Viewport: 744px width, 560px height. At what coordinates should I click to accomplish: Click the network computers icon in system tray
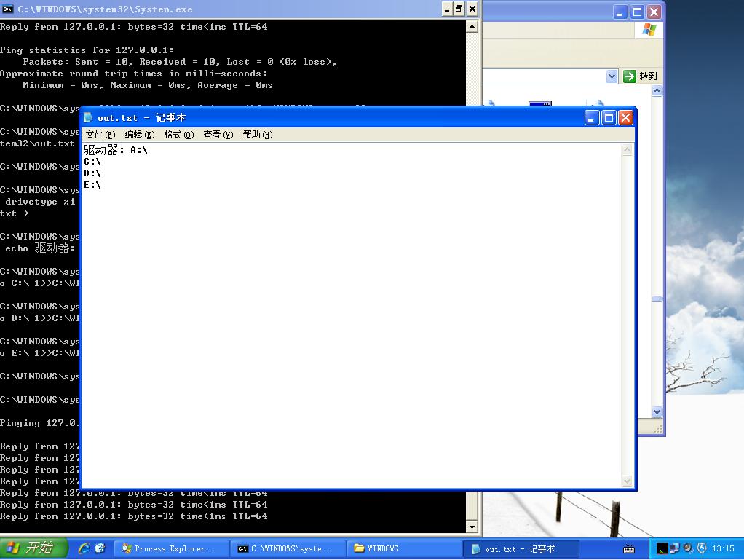pos(675,548)
